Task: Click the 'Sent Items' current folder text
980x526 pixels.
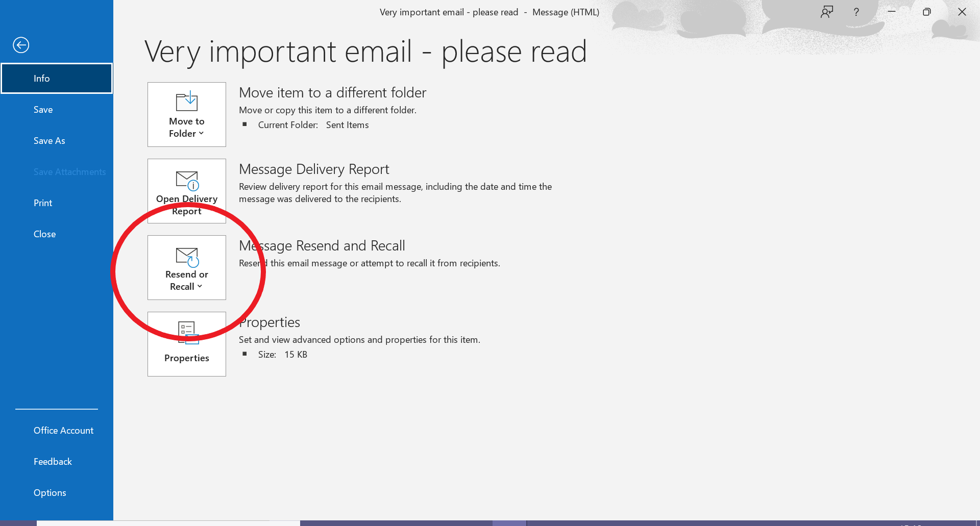Action: tap(347, 125)
